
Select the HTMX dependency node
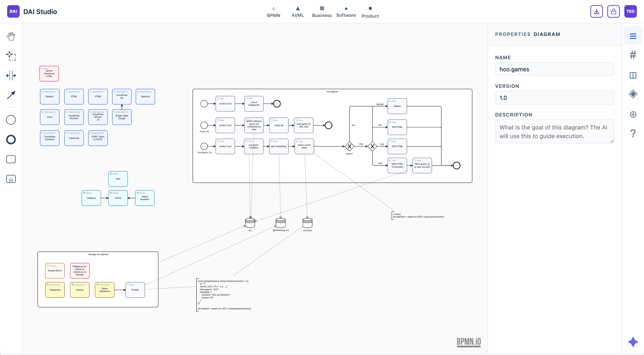coord(98,97)
